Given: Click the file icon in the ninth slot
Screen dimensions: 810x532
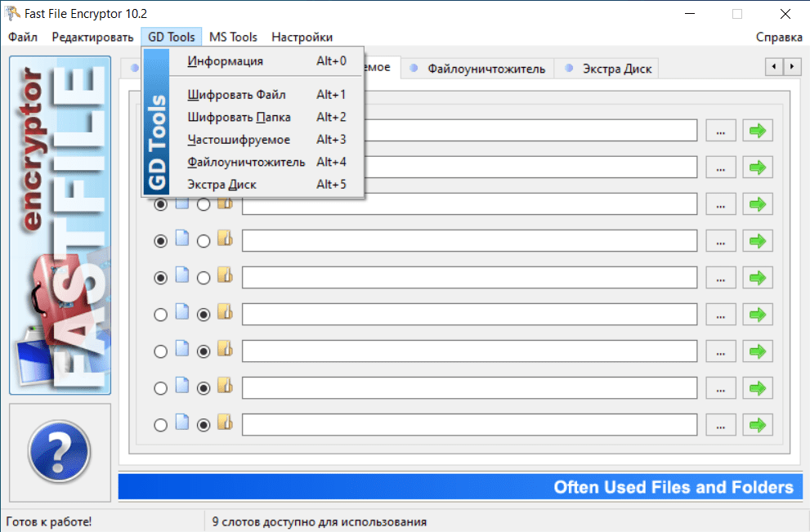Looking at the screenshot, I should pyautogui.click(x=181, y=422).
